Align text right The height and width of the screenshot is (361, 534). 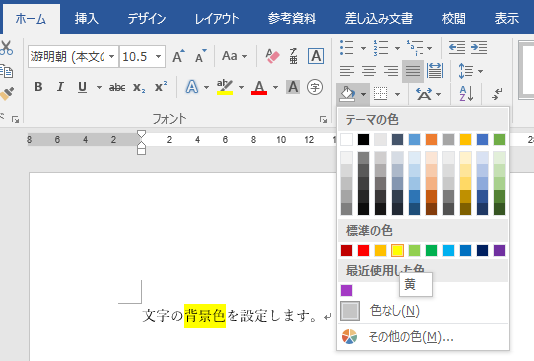(x=391, y=71)
